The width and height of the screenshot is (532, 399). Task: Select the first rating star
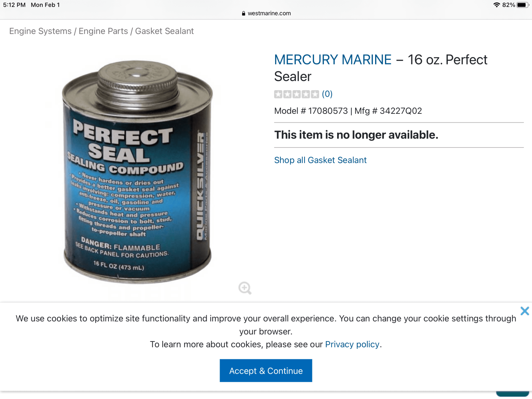point(278,94)
